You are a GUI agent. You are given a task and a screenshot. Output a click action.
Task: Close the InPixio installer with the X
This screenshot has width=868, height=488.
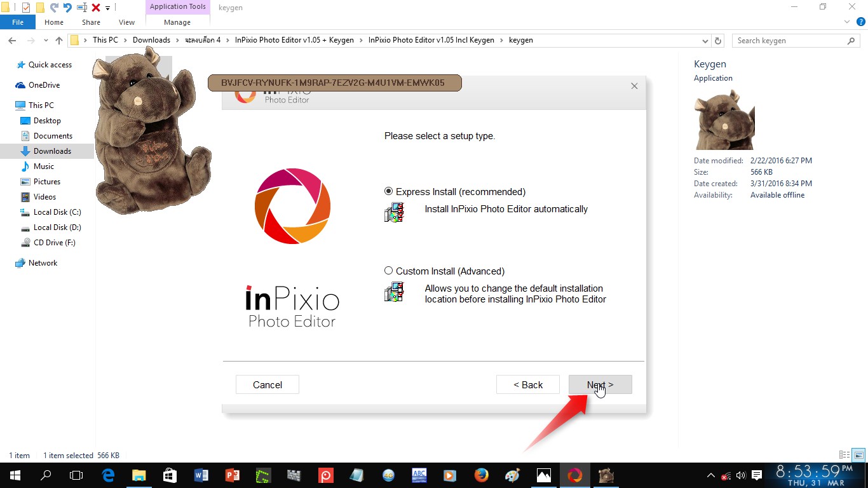point(634,86)
